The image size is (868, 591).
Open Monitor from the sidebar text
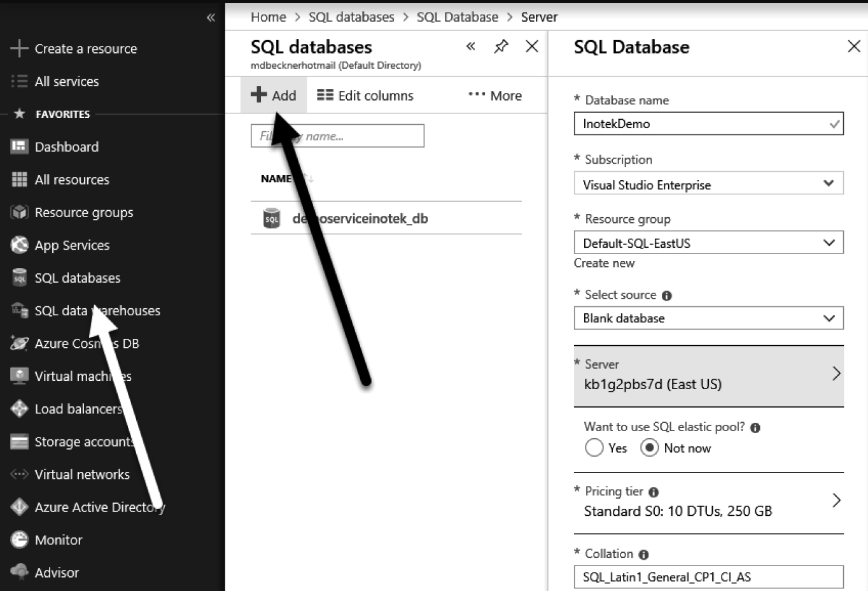click(x=59, y=540)
